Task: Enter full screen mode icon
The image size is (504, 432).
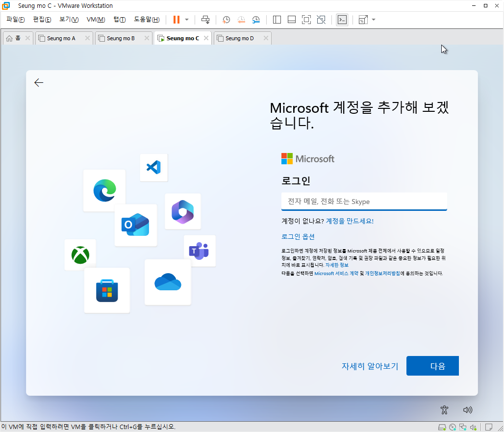Action: [x=306, y=20]
